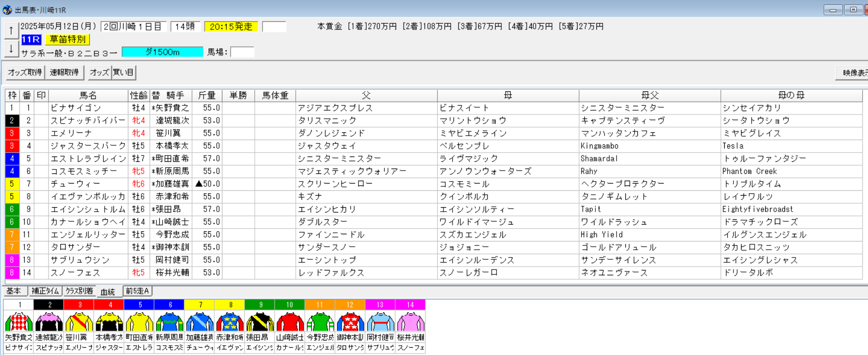Image resolution: width=868 pixels, height=355 pixels.
Task: Click weight cell ▲50.0
Action: pos(208,184)
